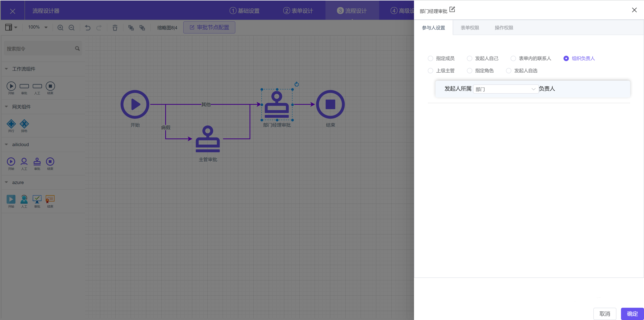Click the undo arrow icon
The height and width of the screenshot is (320, 644).
pos(88,27)
